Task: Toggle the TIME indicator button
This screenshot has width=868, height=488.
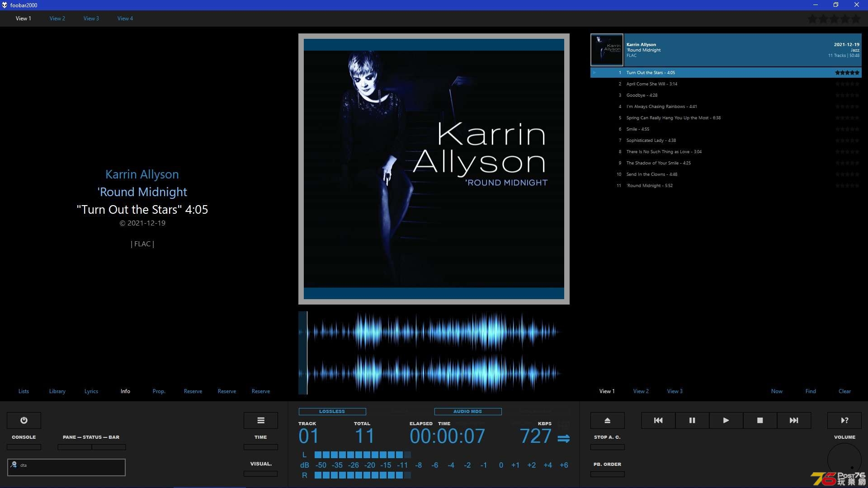Action: click(x=261, y=447)
